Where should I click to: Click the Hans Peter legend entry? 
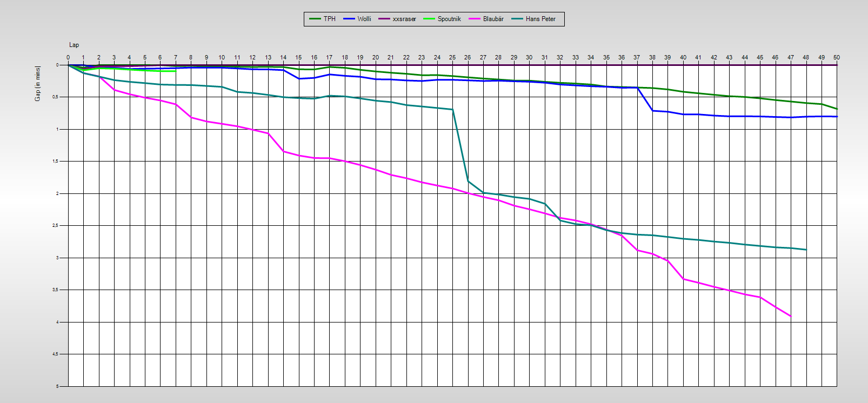[533, 19]
